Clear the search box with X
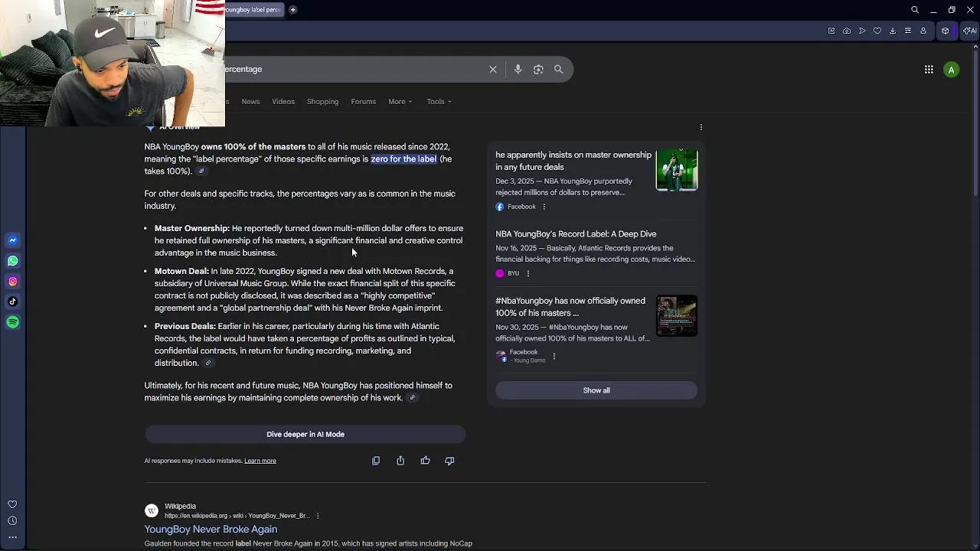 tap(493, 70)
